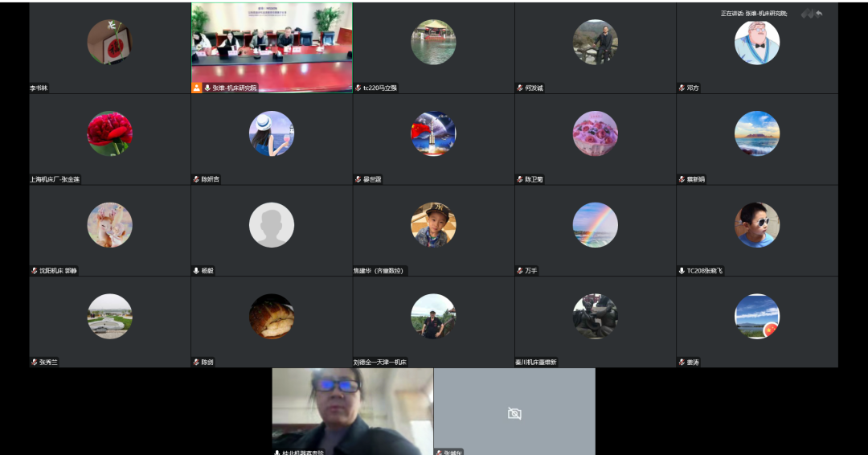868x455 pixels.
Task: Click the muted mic icon in the sea-sunset avatar tile
Action: (x=682, y=178)
